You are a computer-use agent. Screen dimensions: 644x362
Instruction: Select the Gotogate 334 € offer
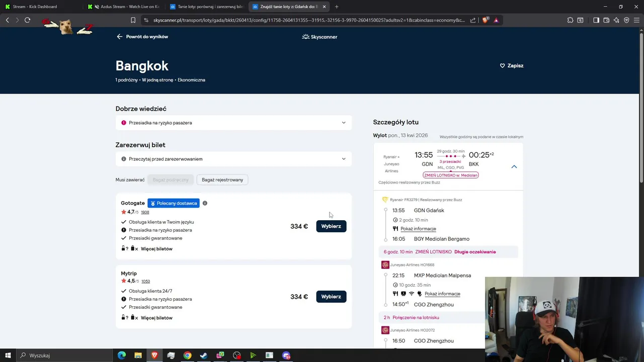(x=331, y=226)
